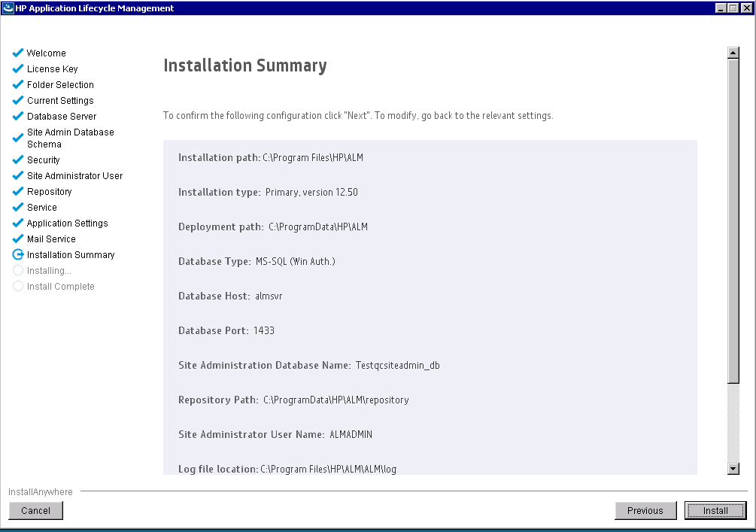Click the checkmark beside Repository
The height and width of the screenshot is (532, 756).
pyautogui.click(x=18, y=191)
